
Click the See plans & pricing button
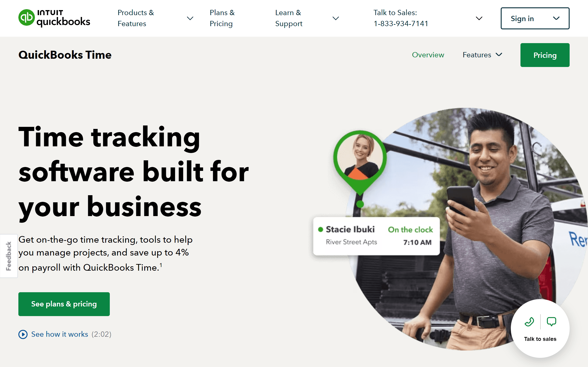point(64,304)
